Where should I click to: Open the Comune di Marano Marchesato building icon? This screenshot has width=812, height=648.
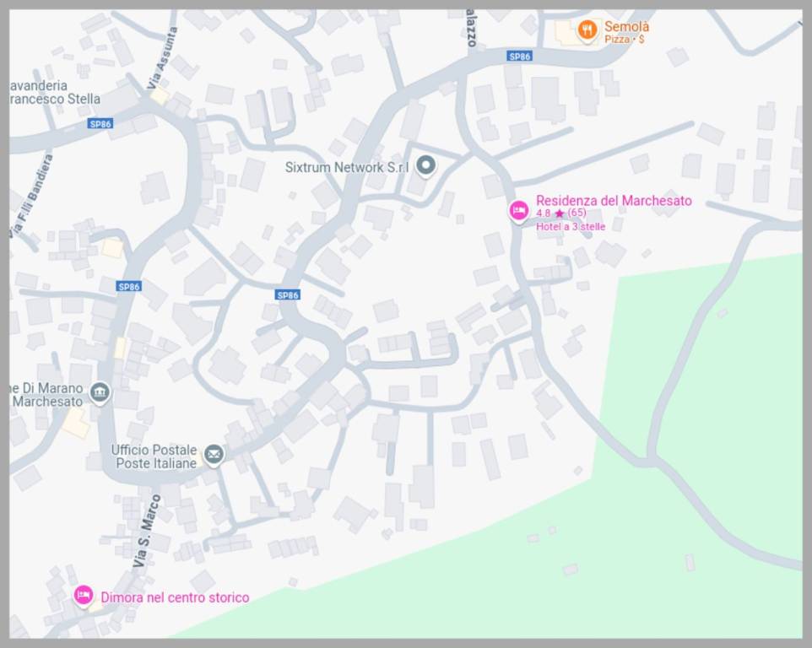click(100, 392)
